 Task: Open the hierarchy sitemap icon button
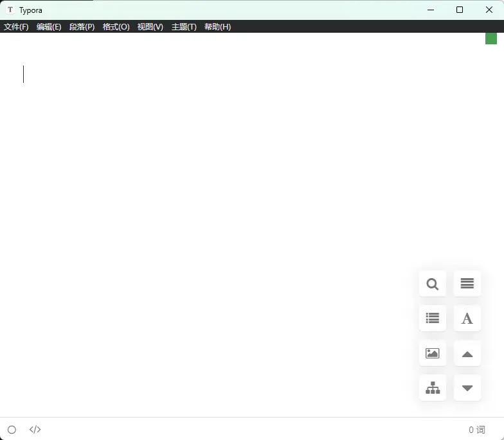coord(432,388)
